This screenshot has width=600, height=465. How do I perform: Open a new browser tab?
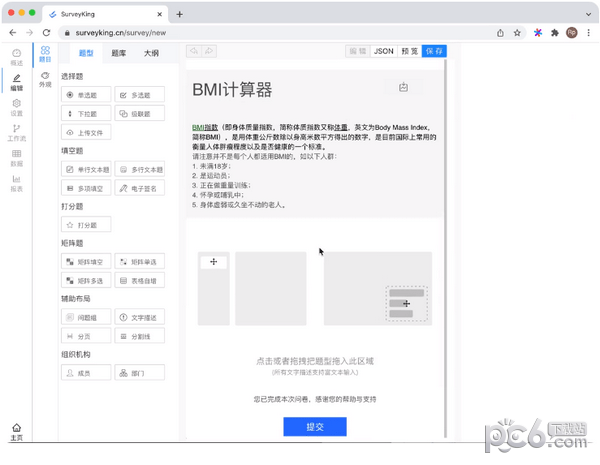point(179,14)
